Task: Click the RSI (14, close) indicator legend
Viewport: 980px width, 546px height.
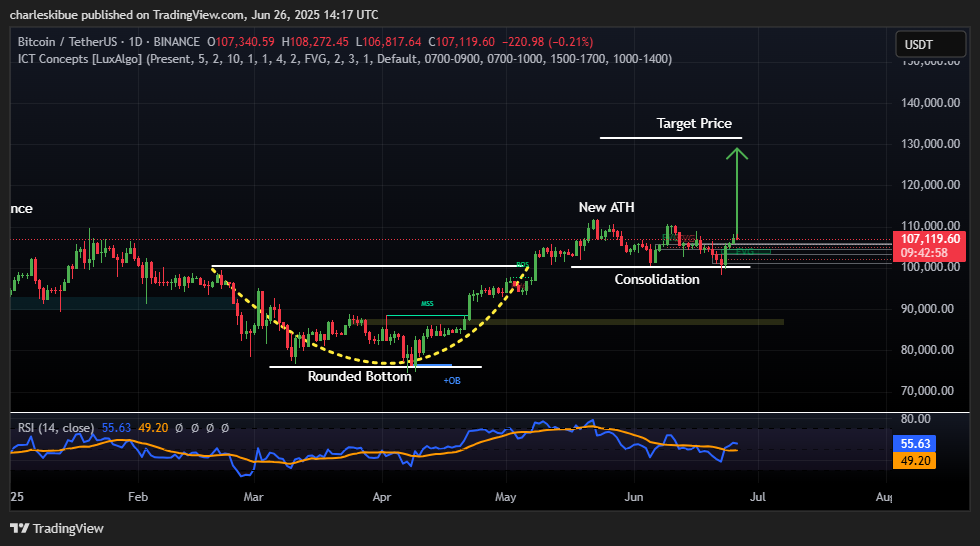Action: (x=56, y=428)
